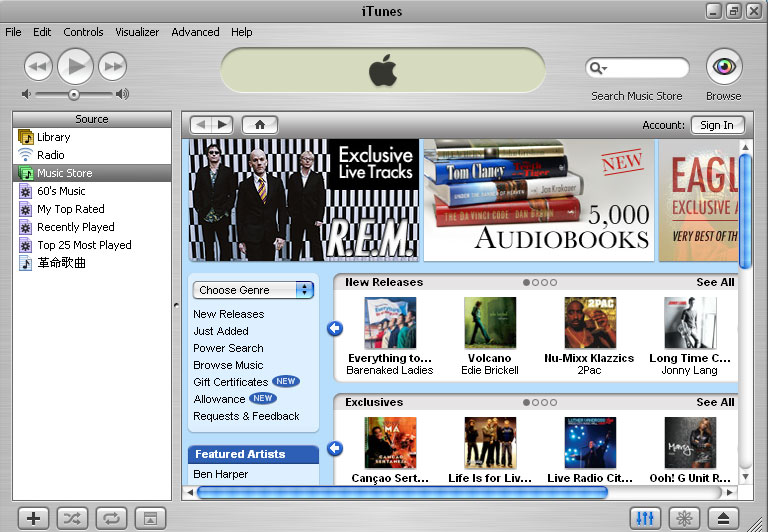Click the search magnifier dropdown icon
Viewport: 768px width, 532px height.
tap(598, 68)
